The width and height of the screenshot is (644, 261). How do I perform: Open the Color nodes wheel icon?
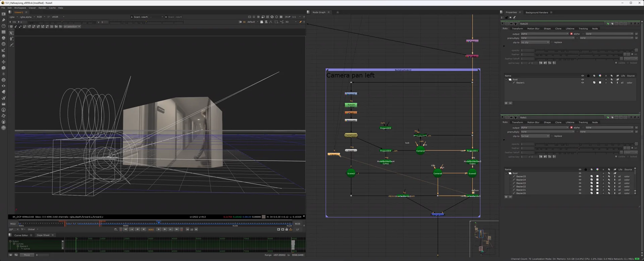click(x=4, y=38)
